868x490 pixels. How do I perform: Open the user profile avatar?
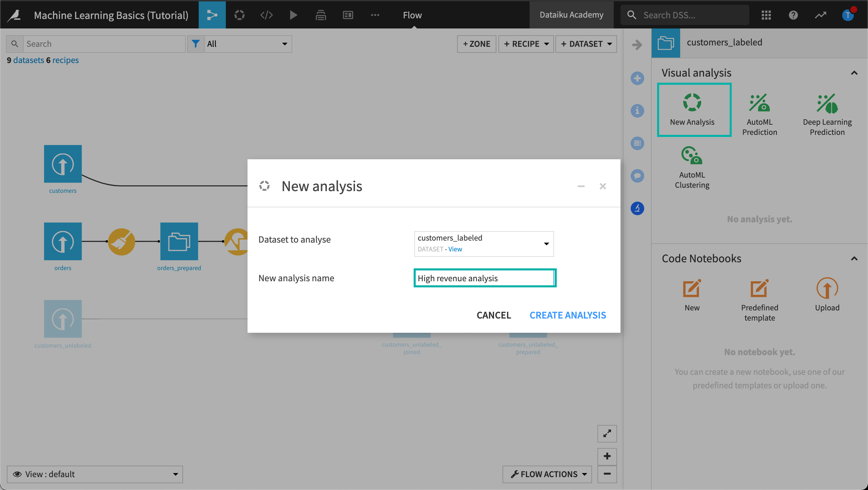point(848,15)
